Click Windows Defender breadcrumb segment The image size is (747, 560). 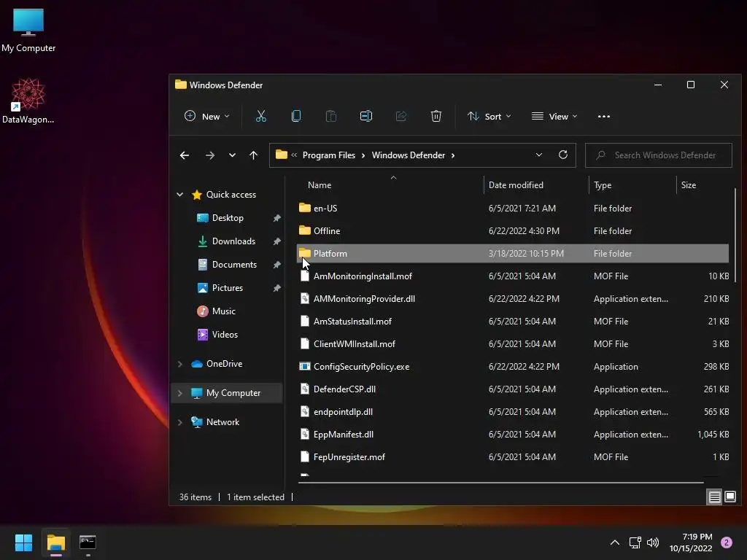[x=409, y=155]
